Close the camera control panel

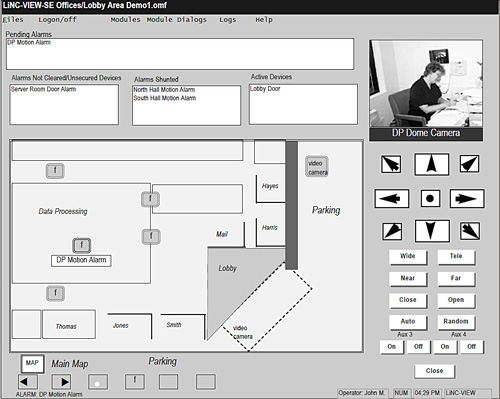click(x=434, y=371)
